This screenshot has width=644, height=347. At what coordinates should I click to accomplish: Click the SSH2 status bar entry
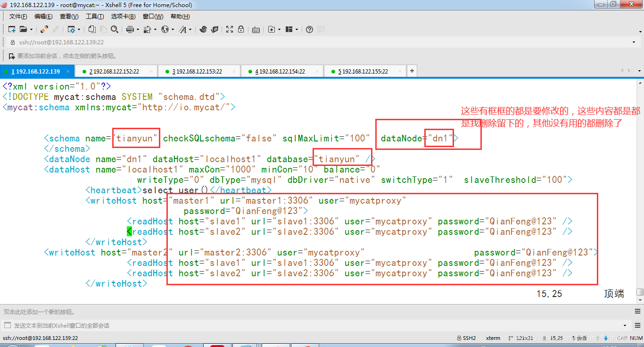466,338
